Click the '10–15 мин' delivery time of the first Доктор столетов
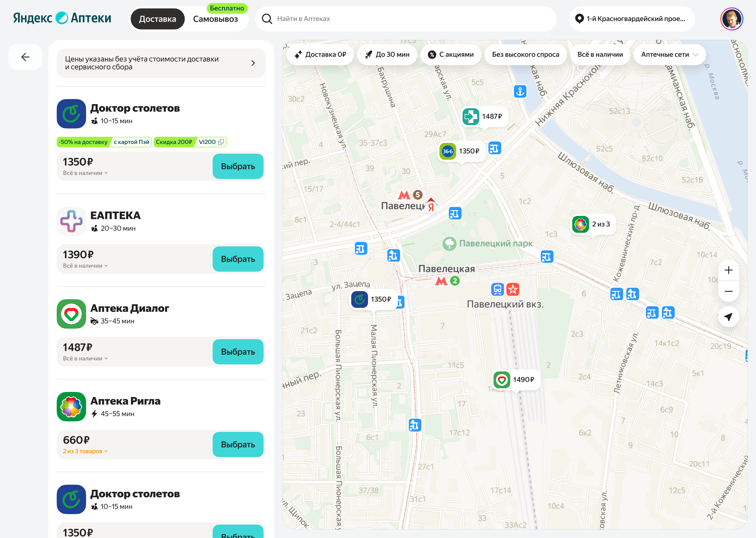The height and width of the screenshot is (538, 756). click(117, 121)
